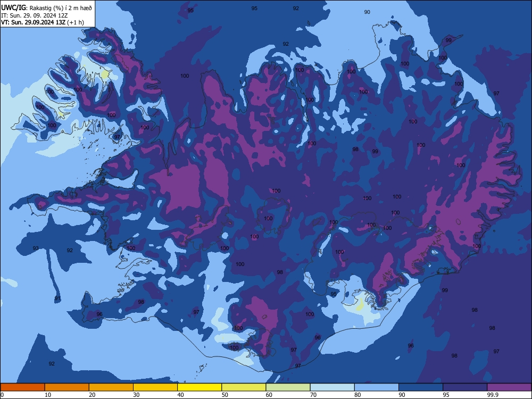Pick the amber 20–30 legend color block
Screen dimensions: 532x399
[x=111, y=387]
